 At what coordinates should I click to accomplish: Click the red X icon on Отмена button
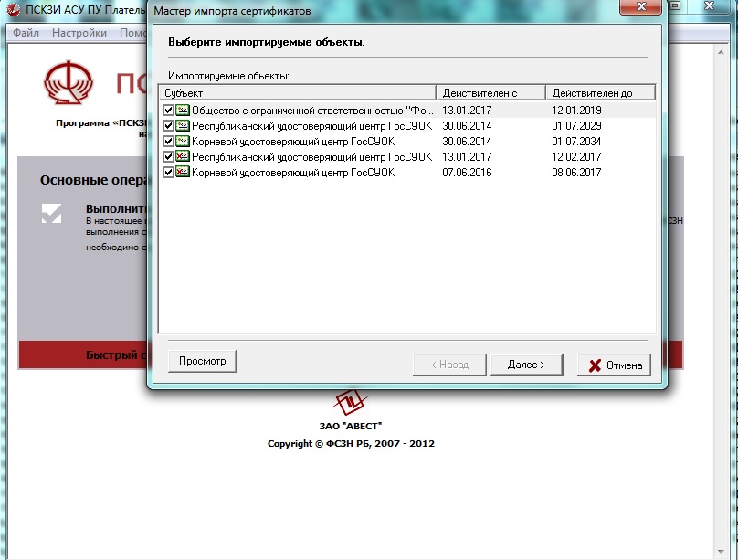pos(595,365)
